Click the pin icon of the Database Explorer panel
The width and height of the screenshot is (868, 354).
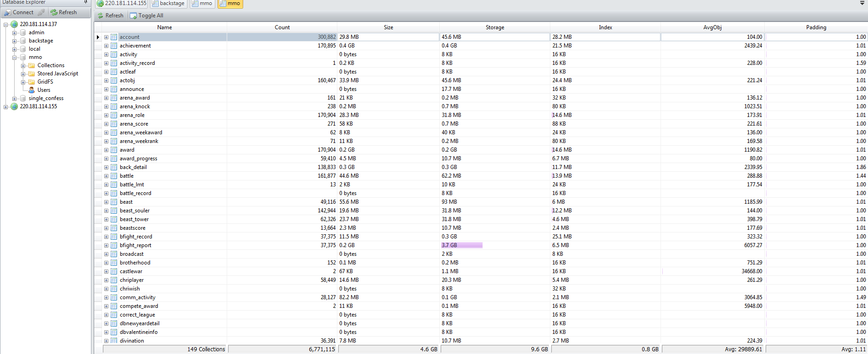pos(85,2)
